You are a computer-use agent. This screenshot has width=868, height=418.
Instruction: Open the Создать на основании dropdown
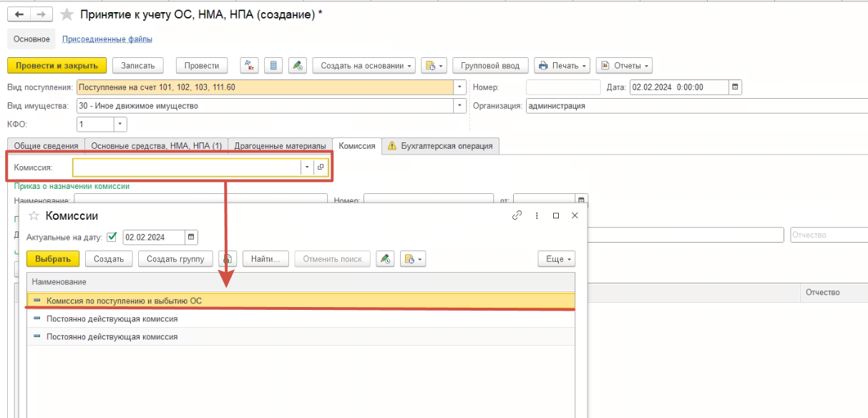(364, 66)
